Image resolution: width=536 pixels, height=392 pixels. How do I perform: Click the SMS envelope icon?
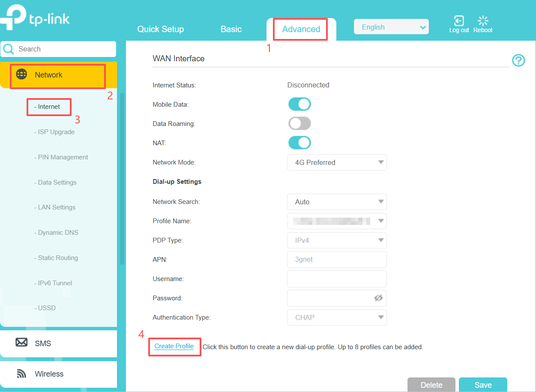click(21, 343)
